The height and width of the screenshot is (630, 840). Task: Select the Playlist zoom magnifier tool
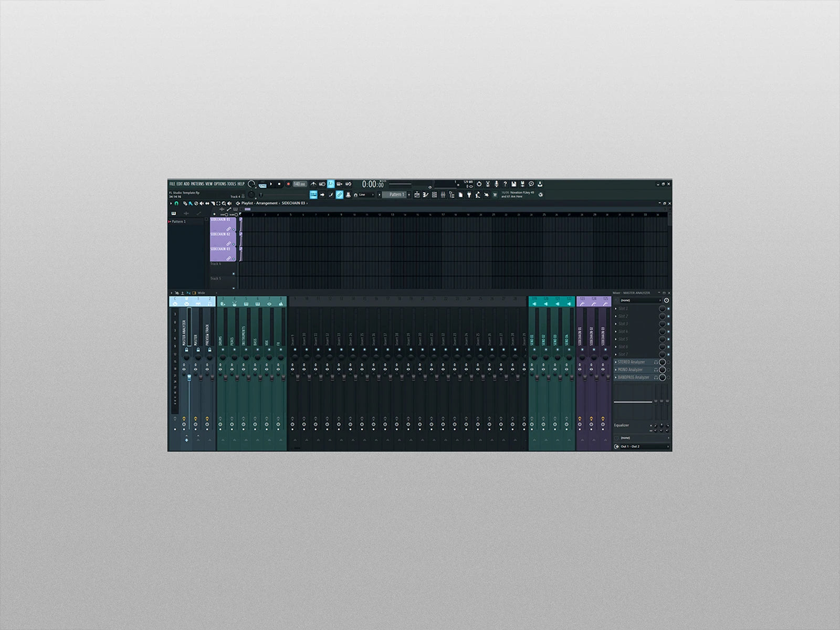tap(224, 203)
